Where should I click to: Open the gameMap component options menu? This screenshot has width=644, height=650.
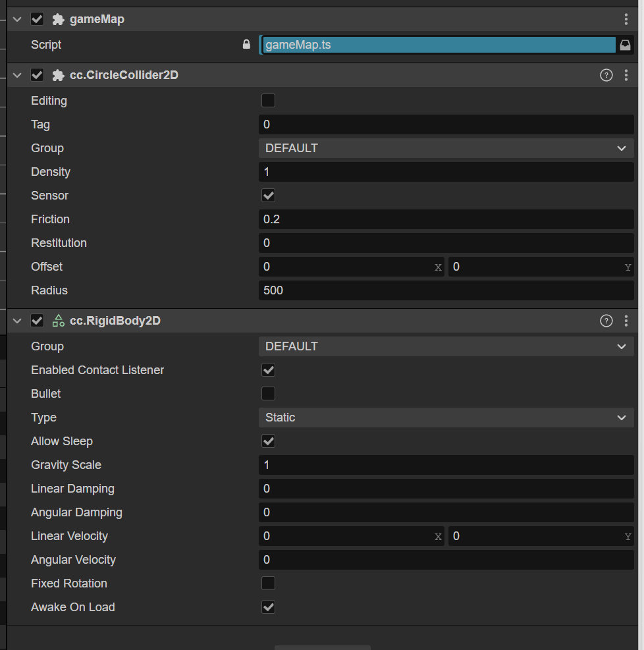click(626, 20)
